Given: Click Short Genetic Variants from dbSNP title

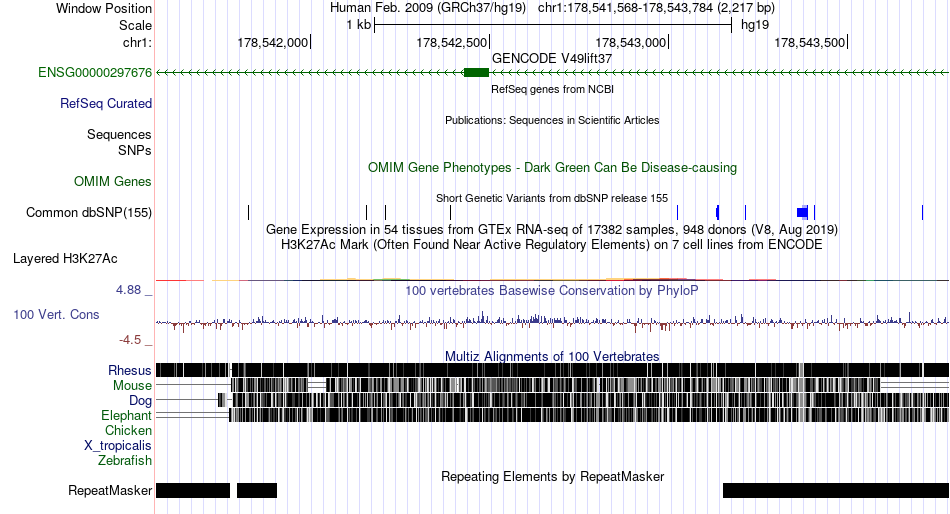Looking at the screenshot, I should coord(552,198).
